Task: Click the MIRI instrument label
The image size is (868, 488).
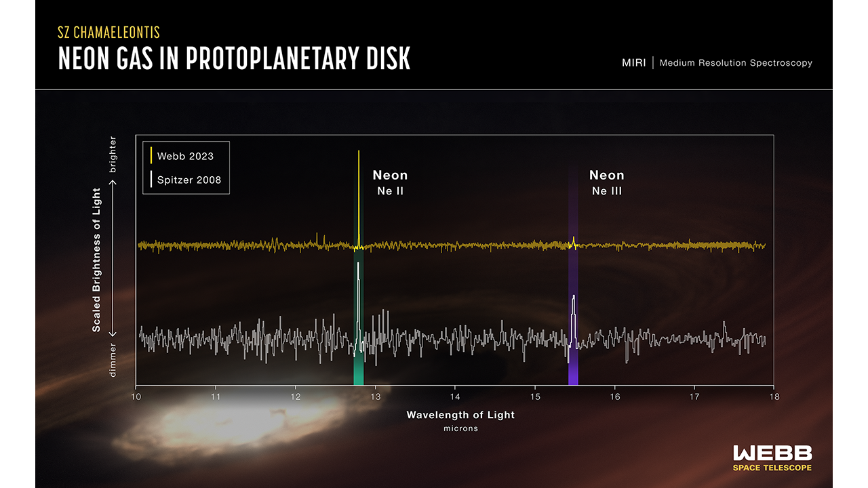Action: click(634, 63)
